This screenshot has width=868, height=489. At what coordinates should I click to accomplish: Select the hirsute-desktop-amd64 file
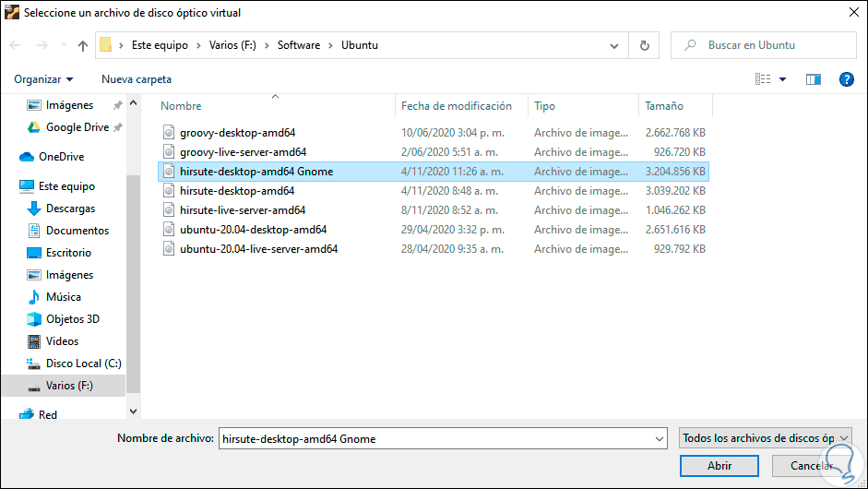[237, 190]
